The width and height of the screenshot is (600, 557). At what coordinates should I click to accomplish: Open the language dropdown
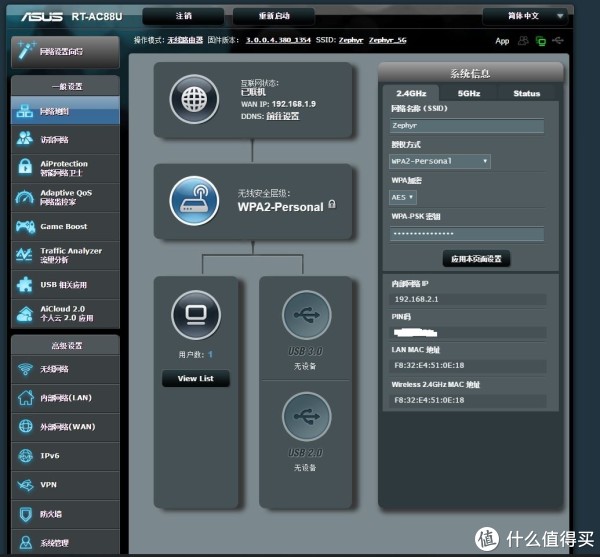(x=524, y=16)
